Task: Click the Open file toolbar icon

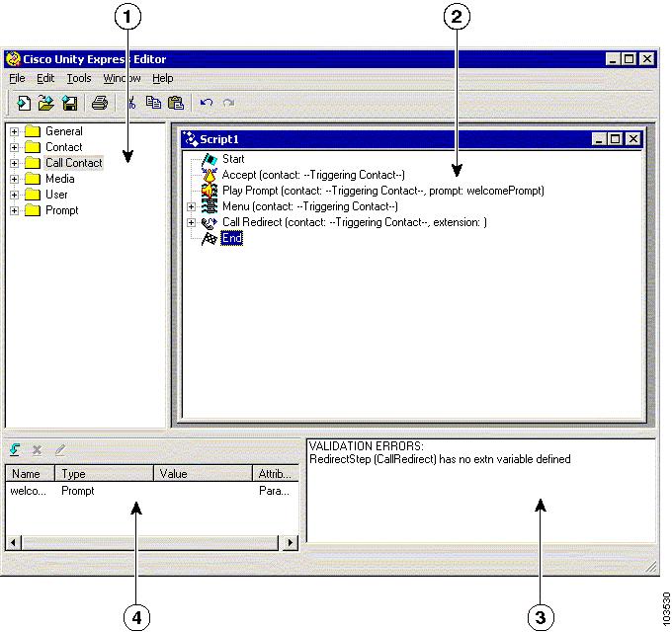Action: pos(45,103)
